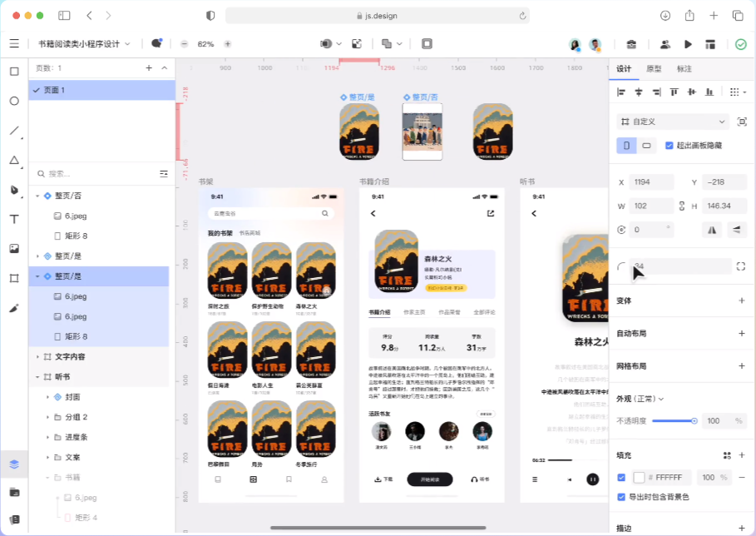
Task: Select the Ellipse shape tool
Action: coord(12,100)
